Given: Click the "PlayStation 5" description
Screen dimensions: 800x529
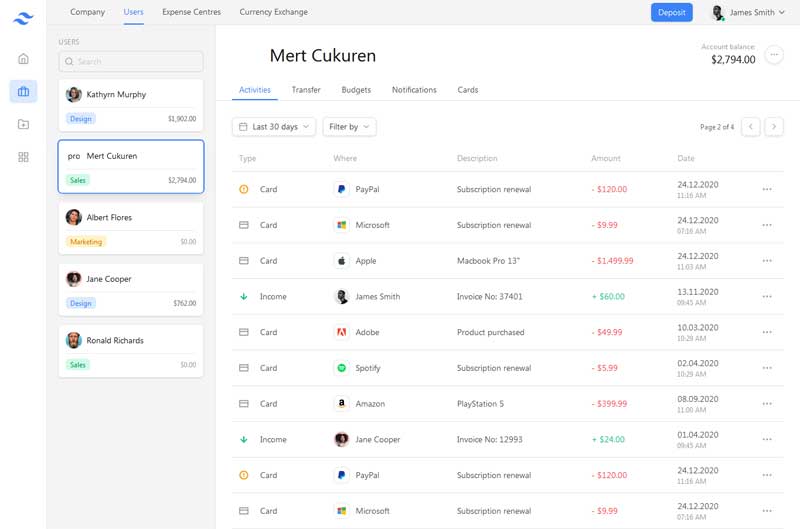Looking at the screenshot, I should tap(480, 404).
